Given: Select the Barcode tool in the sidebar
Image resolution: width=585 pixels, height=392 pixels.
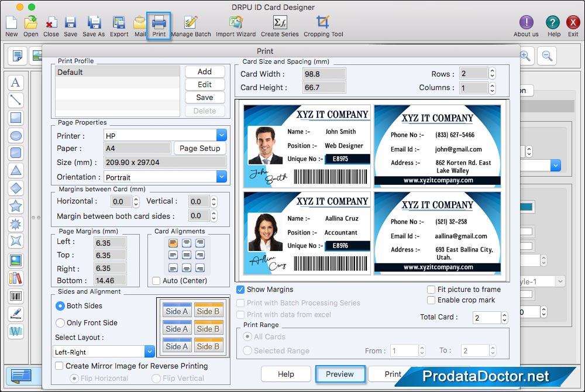Looking at the screenshot, I should 15,297.
